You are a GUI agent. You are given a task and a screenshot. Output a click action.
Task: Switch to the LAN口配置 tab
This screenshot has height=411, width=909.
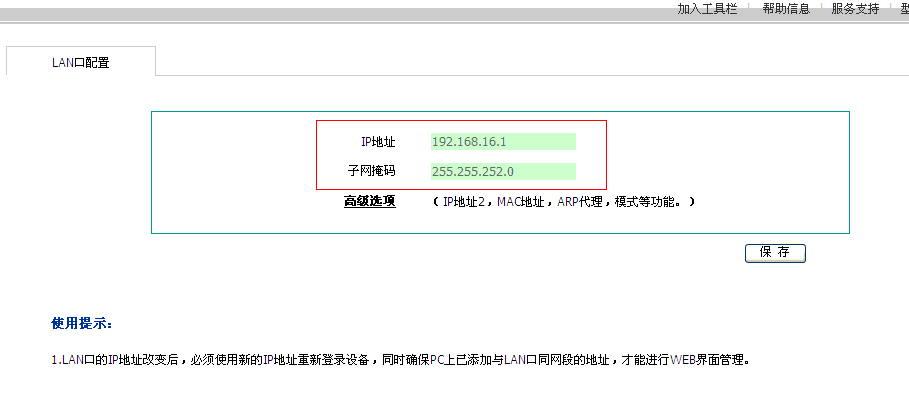tap(81, 62)
